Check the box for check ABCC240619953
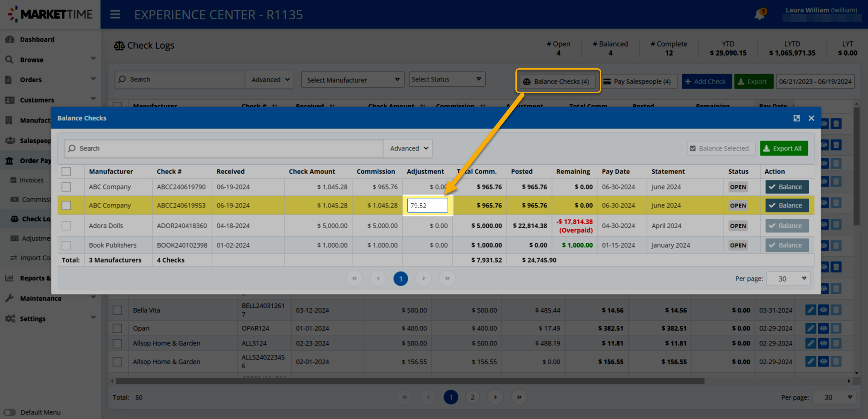This screenshot has width=868, height=419. 66,206
